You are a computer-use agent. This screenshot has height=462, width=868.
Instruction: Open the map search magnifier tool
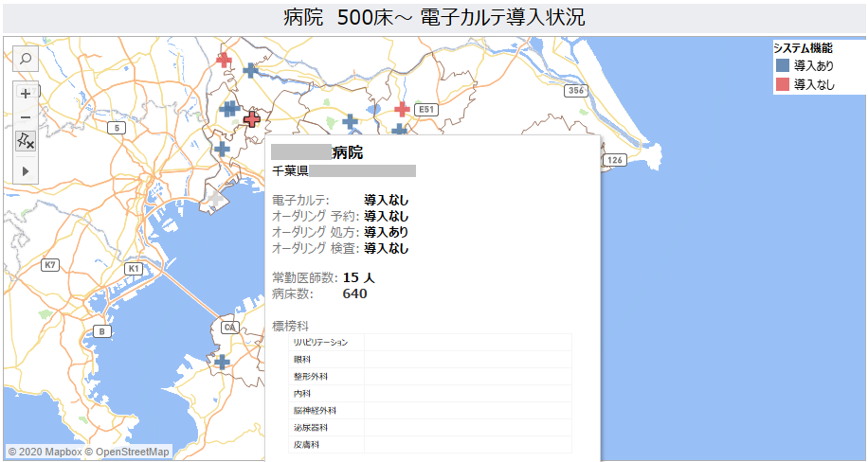tap(26, 59)
